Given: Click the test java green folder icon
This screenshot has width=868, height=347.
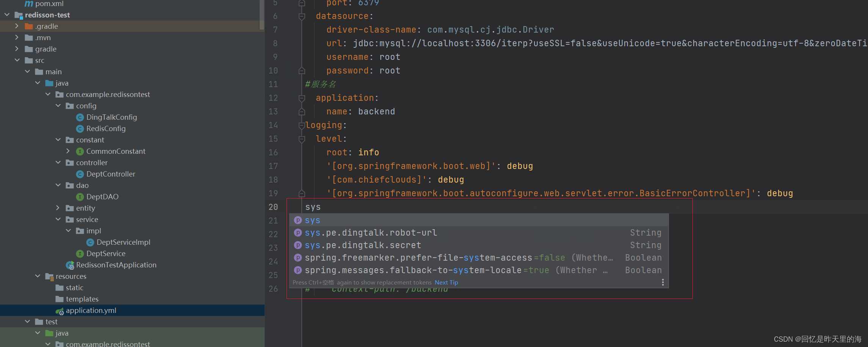Looking at the screenshot, I should (x=49, y=333).
